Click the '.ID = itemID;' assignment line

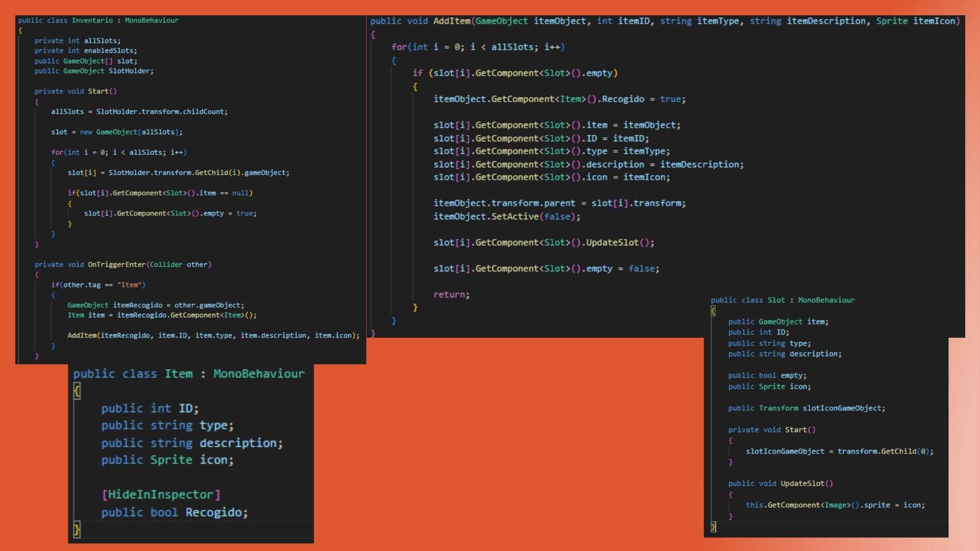tap(541, 138)
